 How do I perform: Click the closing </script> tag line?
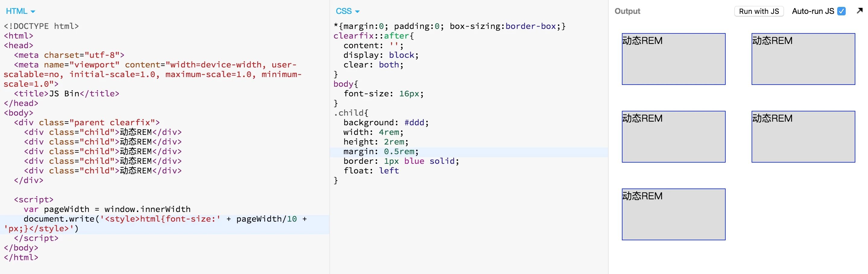(x=36, y=238)
